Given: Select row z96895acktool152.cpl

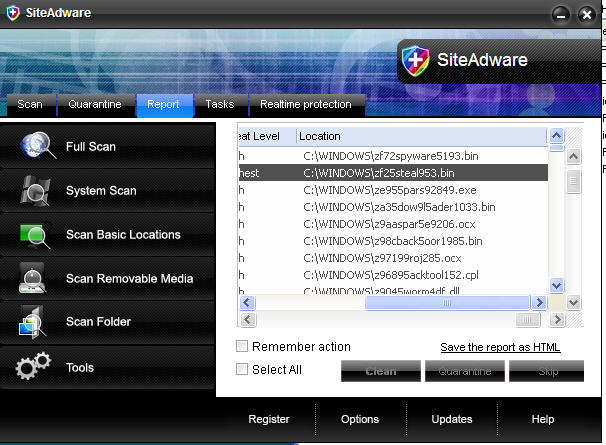Looking at the screenshot, I should 393,275.
